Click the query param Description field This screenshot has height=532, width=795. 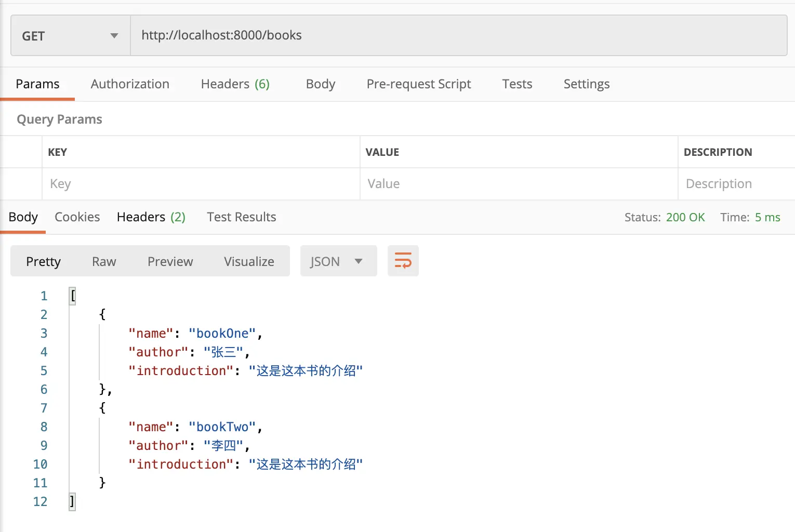(x=735, y=184)
